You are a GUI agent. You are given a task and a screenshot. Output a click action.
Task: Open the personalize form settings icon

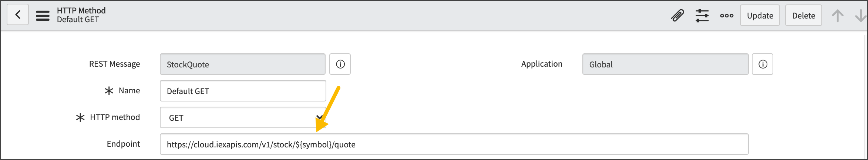[x=702, y=16]
